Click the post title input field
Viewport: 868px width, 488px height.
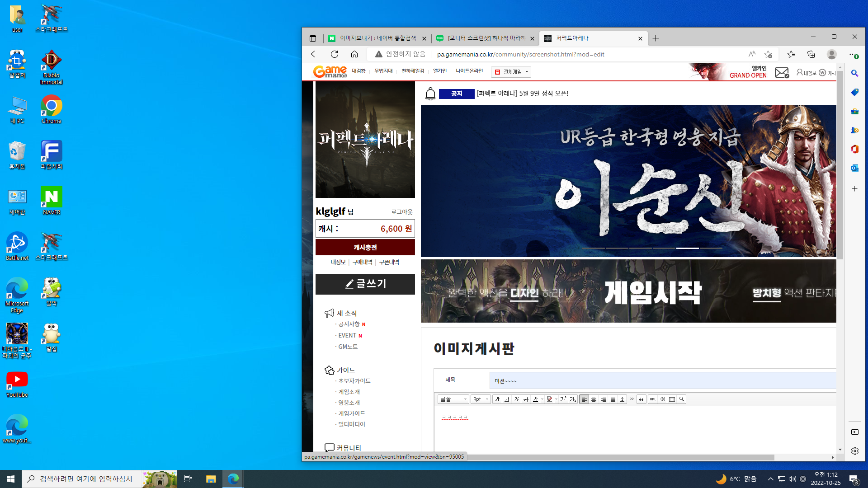pyautogui.click(x=663, y=380)
